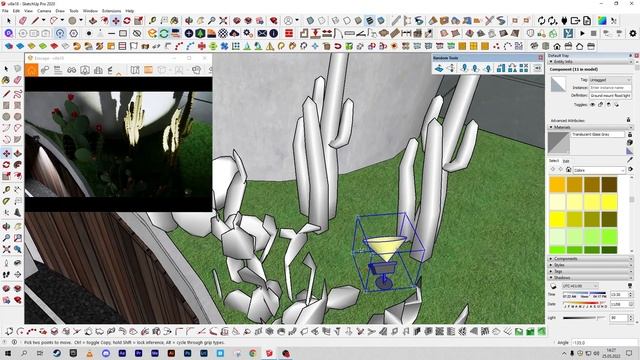
Task: Click the Instance name input field
Action: (x=610, y=88)
